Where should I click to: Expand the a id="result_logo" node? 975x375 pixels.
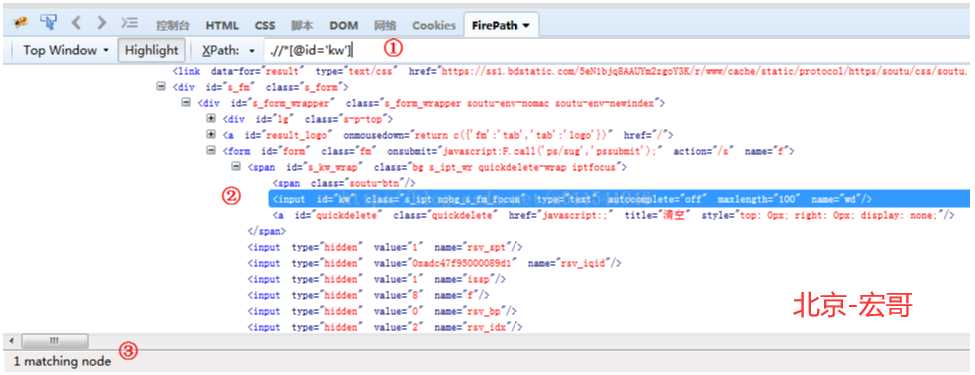click(211, 134)
